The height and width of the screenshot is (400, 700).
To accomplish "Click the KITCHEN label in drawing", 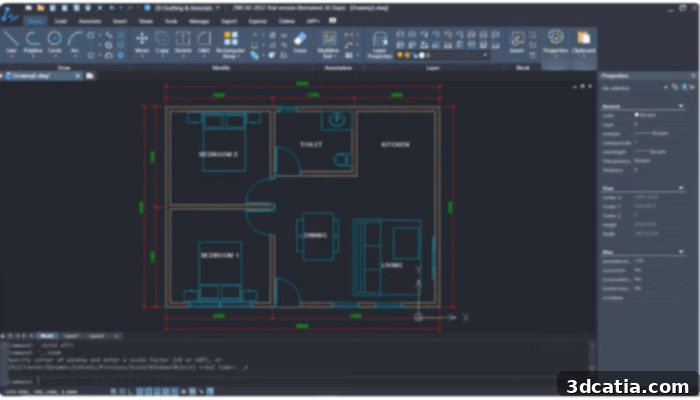I will (395, 145).
